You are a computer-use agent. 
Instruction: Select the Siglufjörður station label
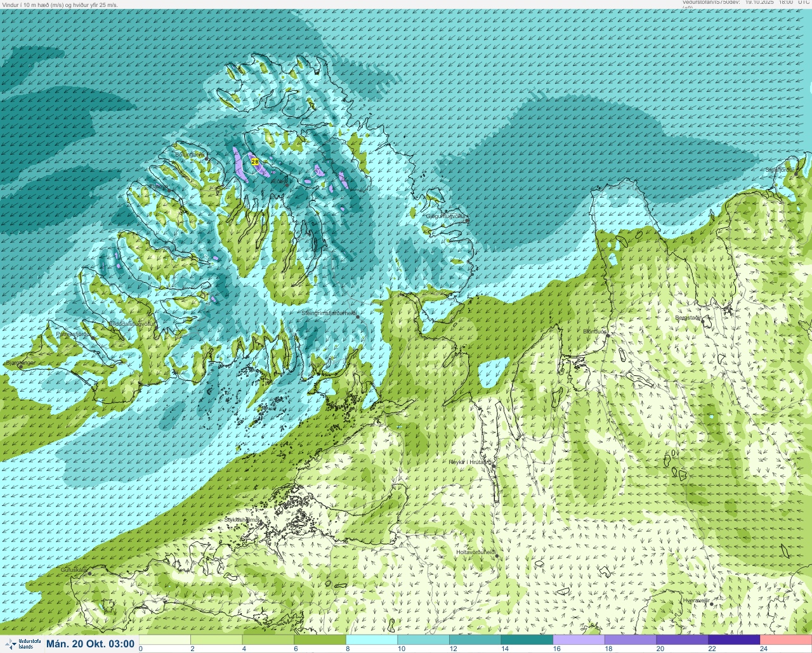(780, 170)
